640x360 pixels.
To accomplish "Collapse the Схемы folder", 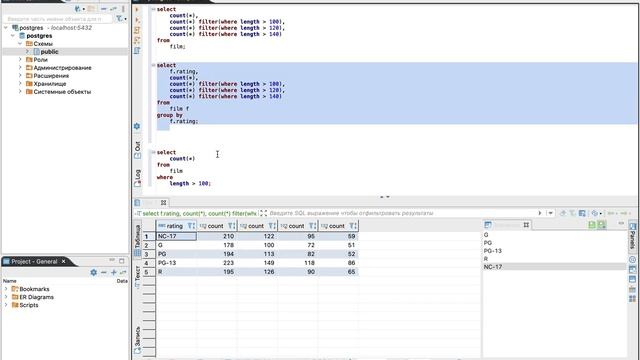I will point(20,44).
